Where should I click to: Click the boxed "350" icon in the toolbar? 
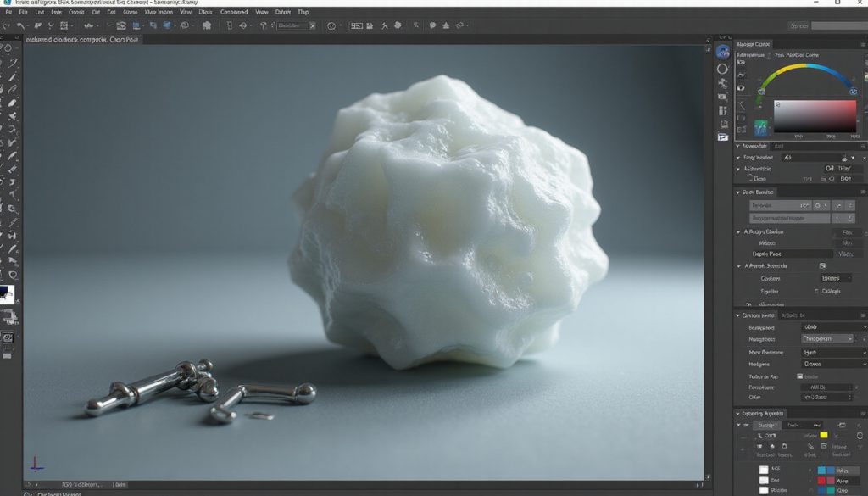[x=356, y=25]
